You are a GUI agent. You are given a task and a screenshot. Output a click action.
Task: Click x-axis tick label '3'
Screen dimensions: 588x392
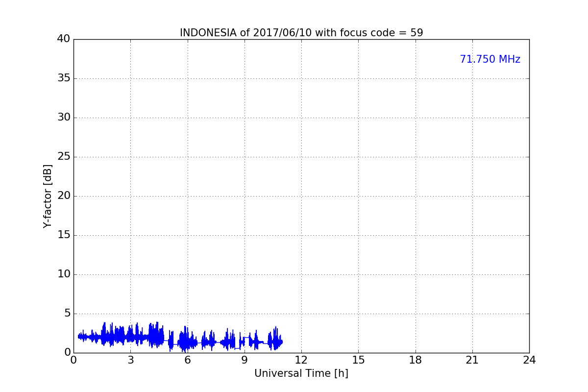tap(130, 360)
